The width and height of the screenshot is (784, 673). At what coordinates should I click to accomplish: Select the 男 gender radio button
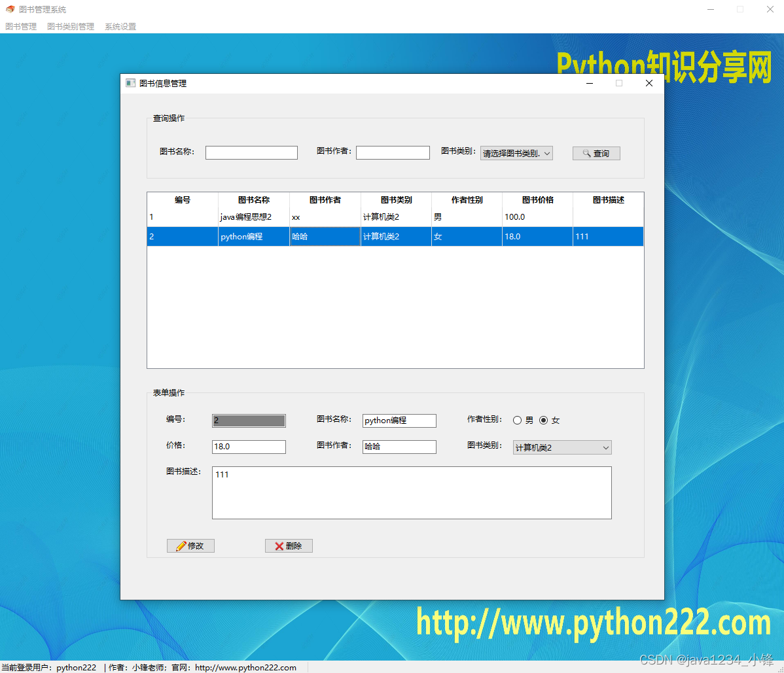(517, 421)
